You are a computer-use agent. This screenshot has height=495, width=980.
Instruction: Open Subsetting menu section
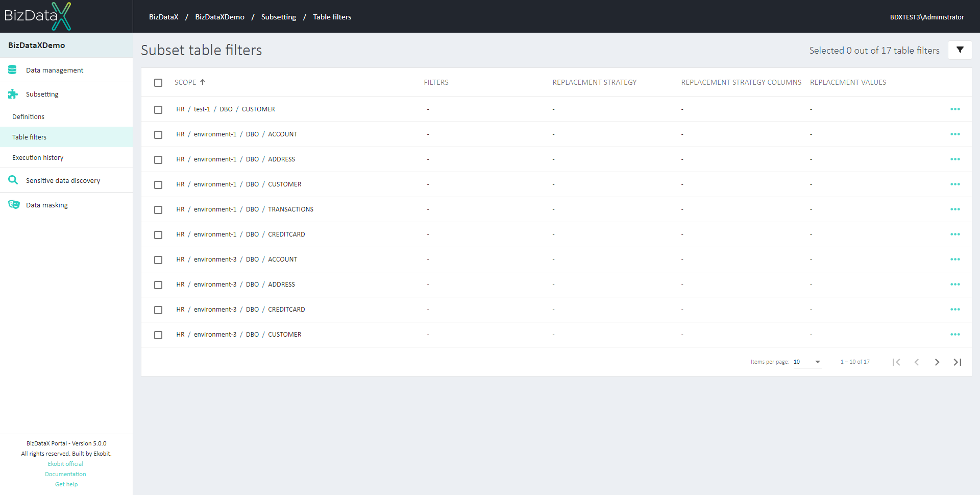pyautogui.click(x=66, y=94)
